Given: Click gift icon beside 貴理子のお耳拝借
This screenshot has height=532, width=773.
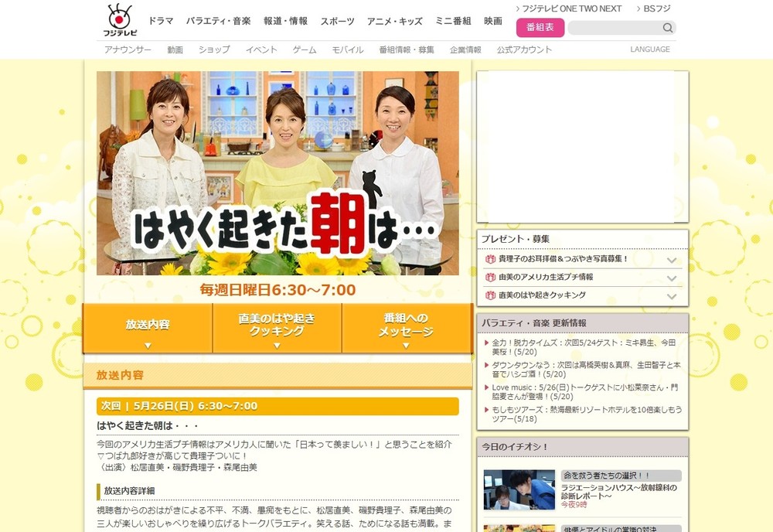Looking at the screenshot, I should coord(490,259).
